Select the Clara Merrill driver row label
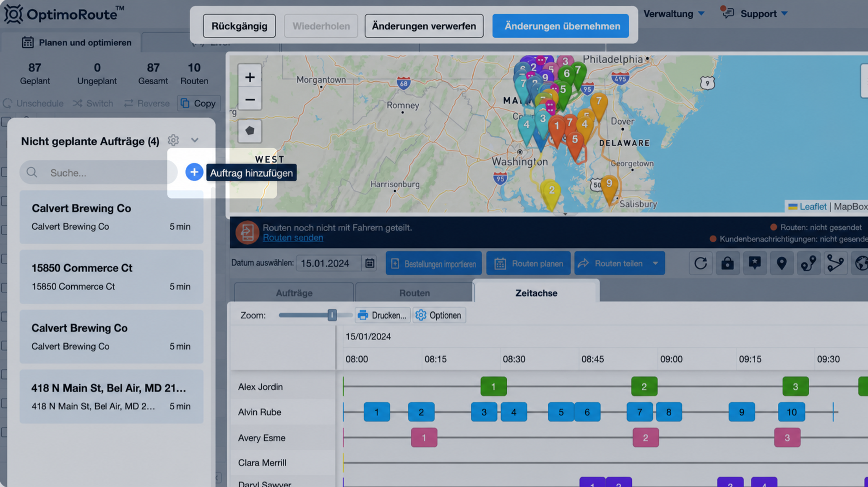868x487 pixels. click(x=262, y=463)
